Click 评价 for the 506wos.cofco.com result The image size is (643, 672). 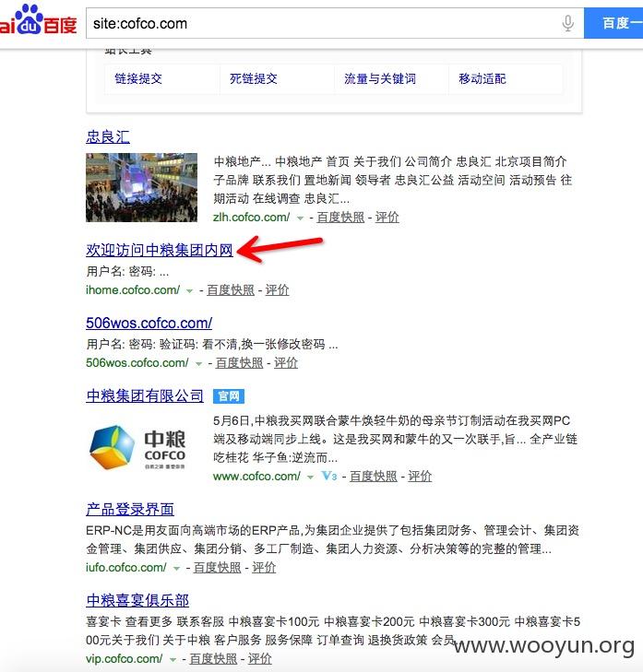point(286,363)
